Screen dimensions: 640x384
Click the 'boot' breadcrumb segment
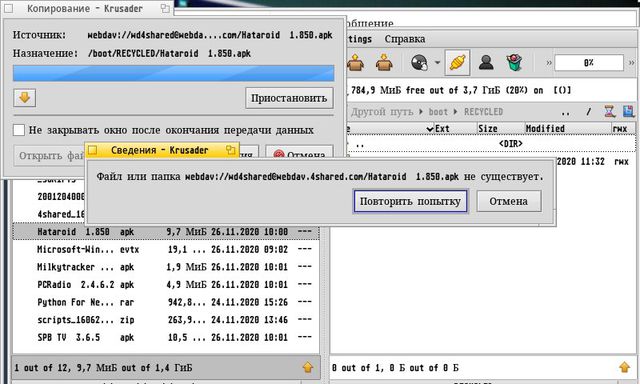438,111
